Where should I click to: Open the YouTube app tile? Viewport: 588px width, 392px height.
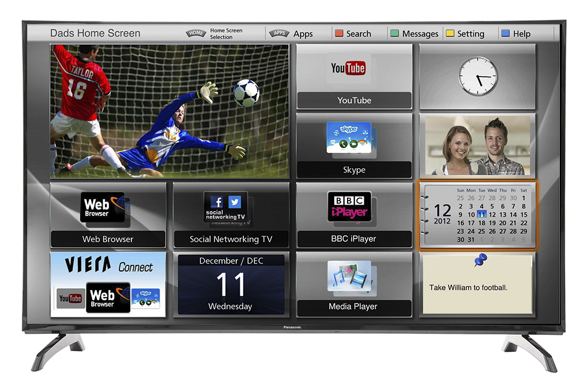pos(354,77)
